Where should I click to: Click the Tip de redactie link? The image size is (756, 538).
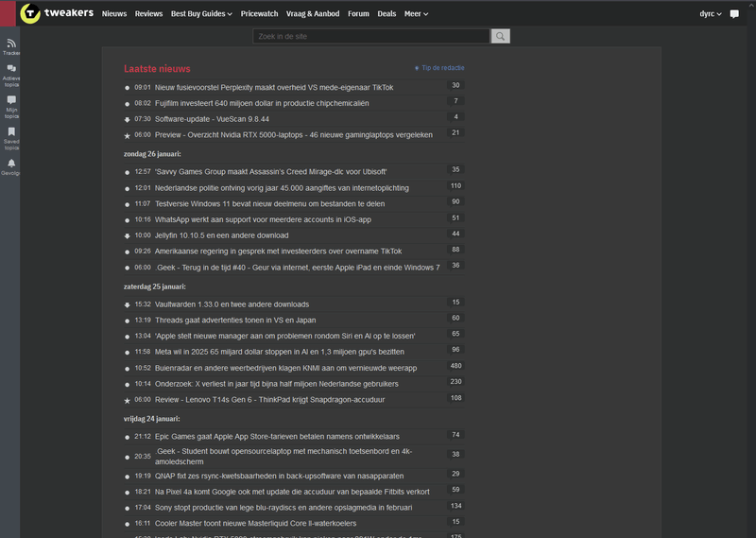[439, 68]
